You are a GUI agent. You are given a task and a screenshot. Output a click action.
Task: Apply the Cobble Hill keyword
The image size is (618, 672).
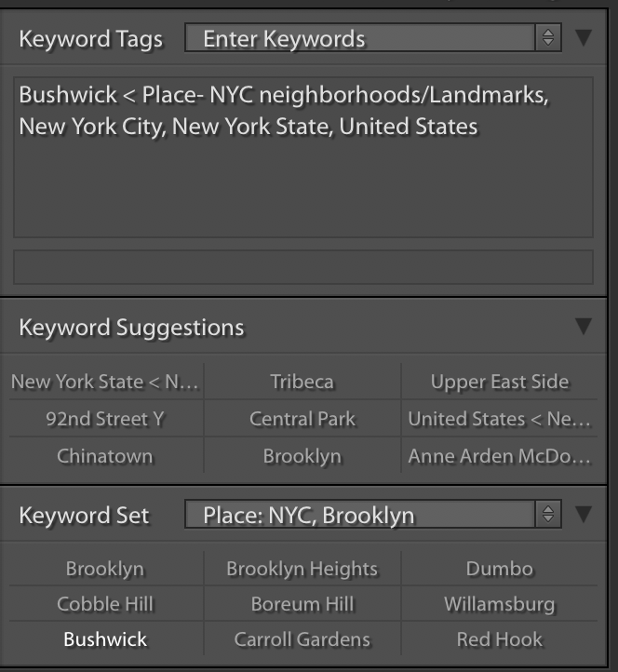point(105,604)
